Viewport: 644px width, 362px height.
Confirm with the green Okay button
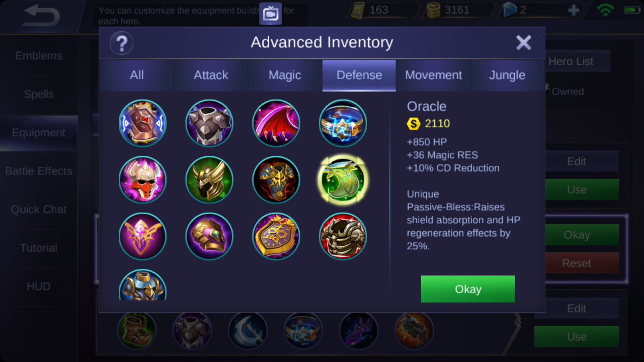(468, 289)
